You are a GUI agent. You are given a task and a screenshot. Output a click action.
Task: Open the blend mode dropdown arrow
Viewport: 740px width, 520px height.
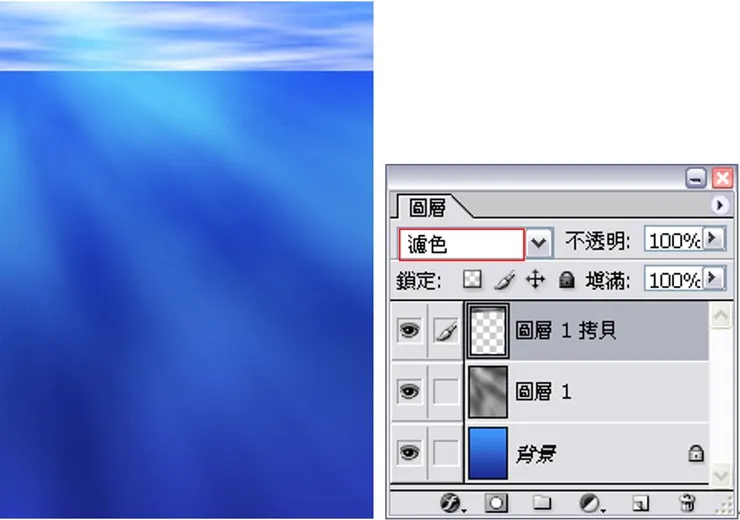(x=539, y=243)
